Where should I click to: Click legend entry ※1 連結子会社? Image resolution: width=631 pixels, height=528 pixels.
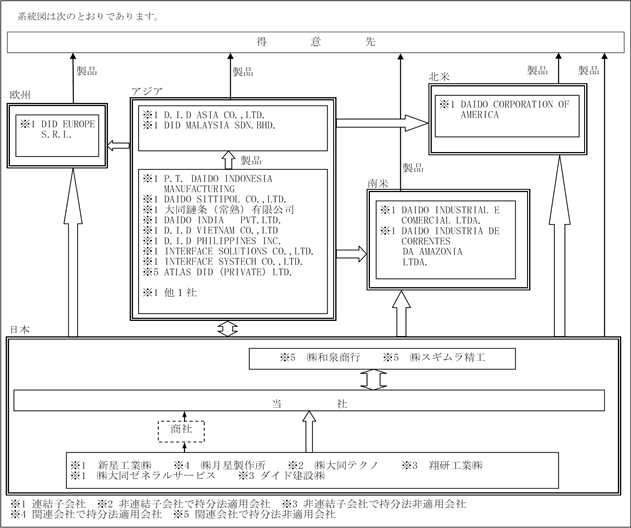[x=48, y=503]
